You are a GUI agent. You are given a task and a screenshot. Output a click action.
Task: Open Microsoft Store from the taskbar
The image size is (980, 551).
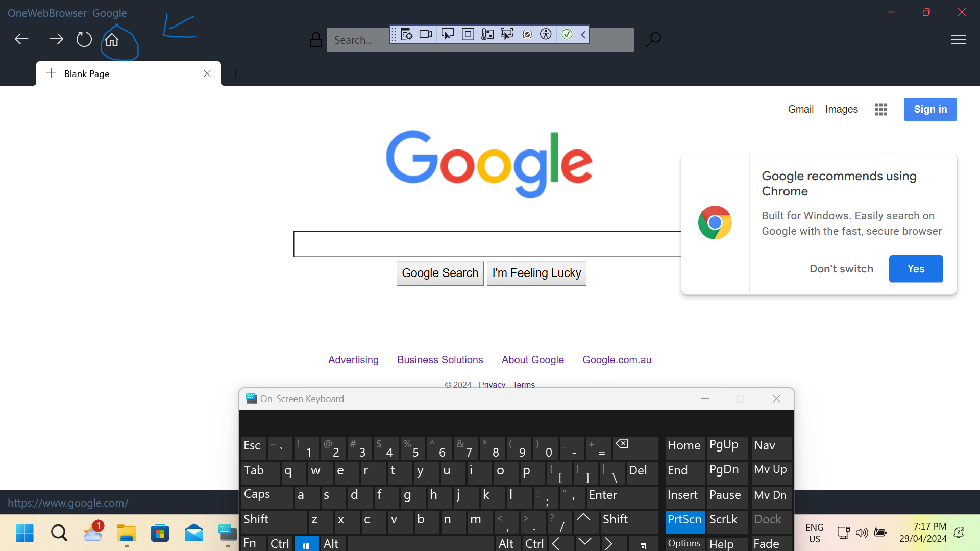click(x=160, y=533)
